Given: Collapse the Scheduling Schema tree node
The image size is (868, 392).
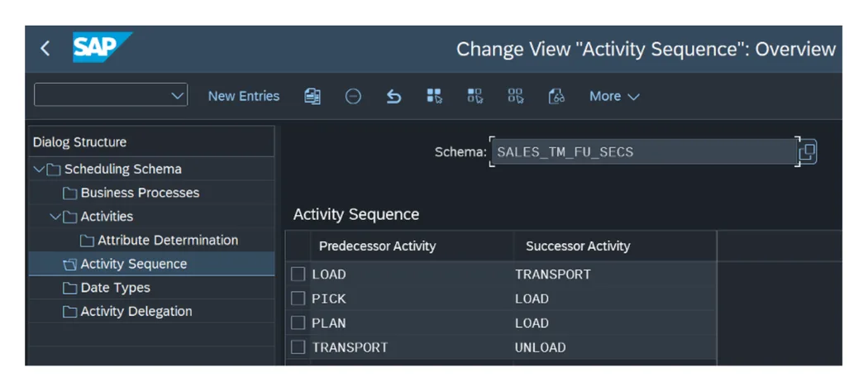Looking at the screenshot, I should 38,169.
